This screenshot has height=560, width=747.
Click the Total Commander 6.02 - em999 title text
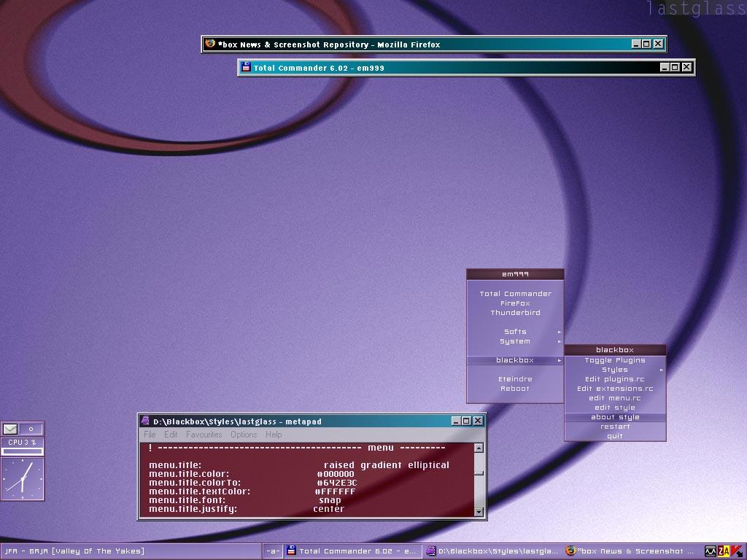(x=319, y=68)
